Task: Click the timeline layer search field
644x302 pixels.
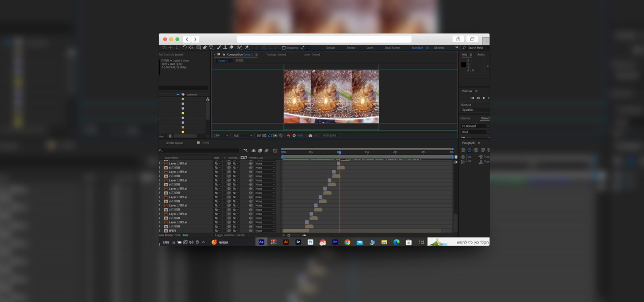Action: (x=199, y=151)
